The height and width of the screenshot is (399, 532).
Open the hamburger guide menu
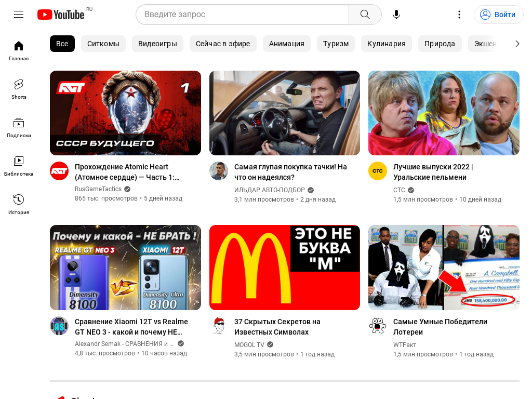(x=19, y=14)
